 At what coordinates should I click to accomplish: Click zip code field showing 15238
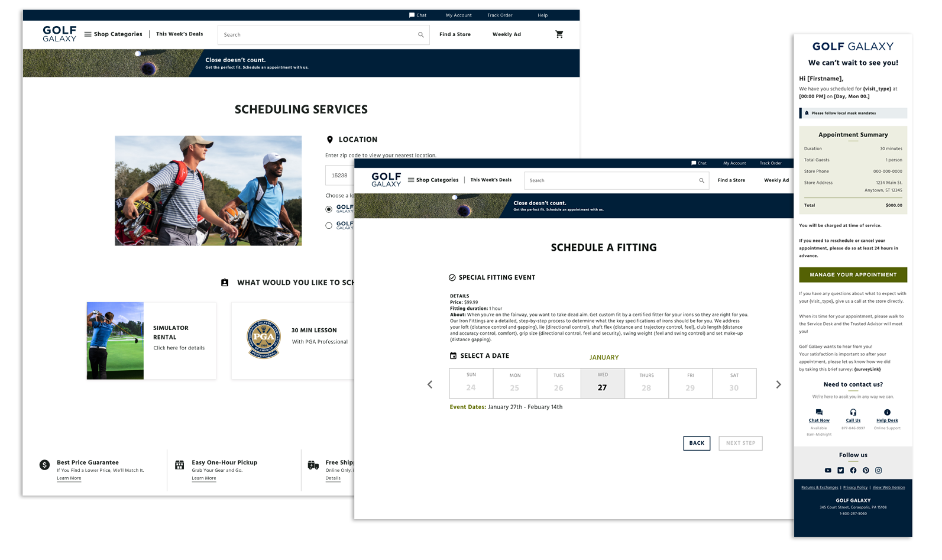pos(339,176)
